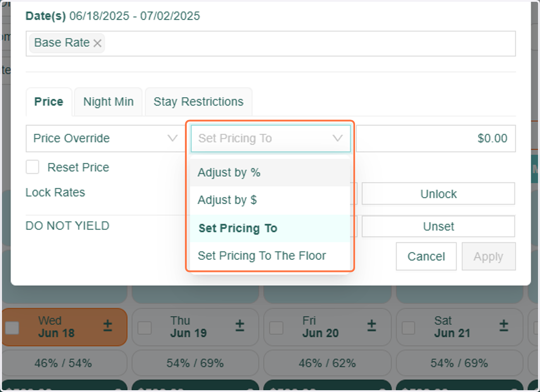Click the Base Rate tag input field
This screenshot has height=392, width=540.
(x=270, y=44)
